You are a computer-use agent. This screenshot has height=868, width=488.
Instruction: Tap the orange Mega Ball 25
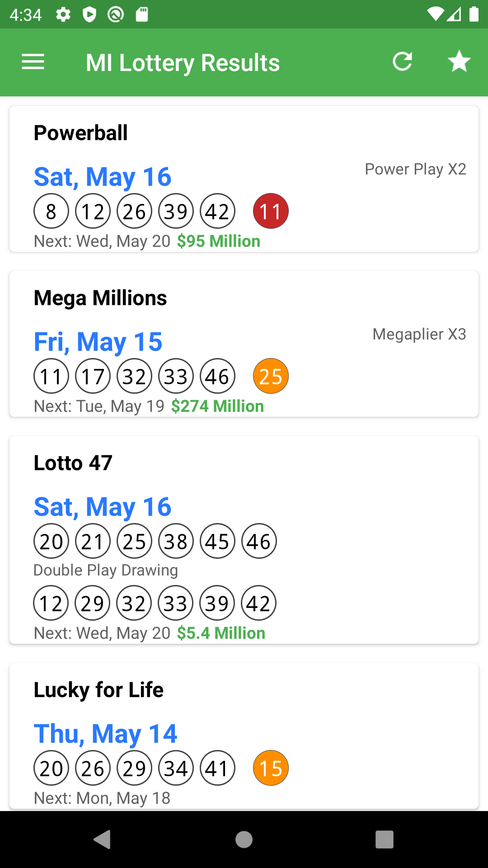[x=271, y=376]
